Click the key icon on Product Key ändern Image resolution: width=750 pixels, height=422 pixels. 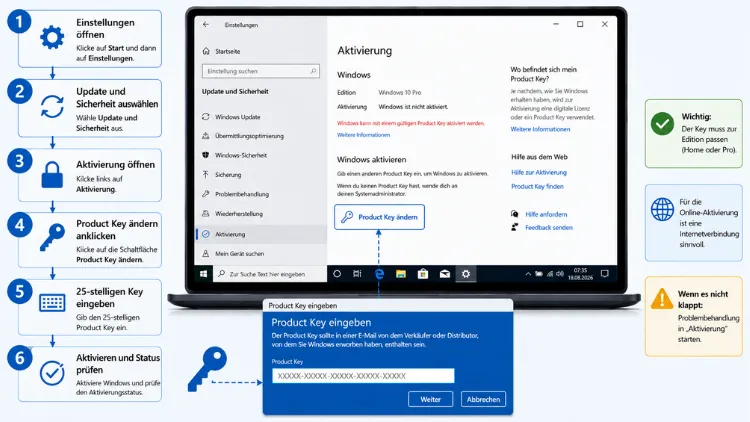click(347, 217)
